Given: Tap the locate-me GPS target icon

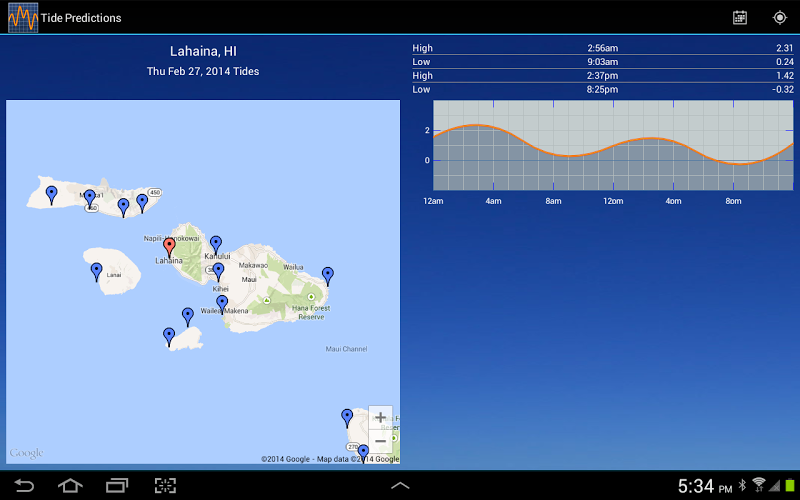Looking at the screenshot, I should point(780,17).
